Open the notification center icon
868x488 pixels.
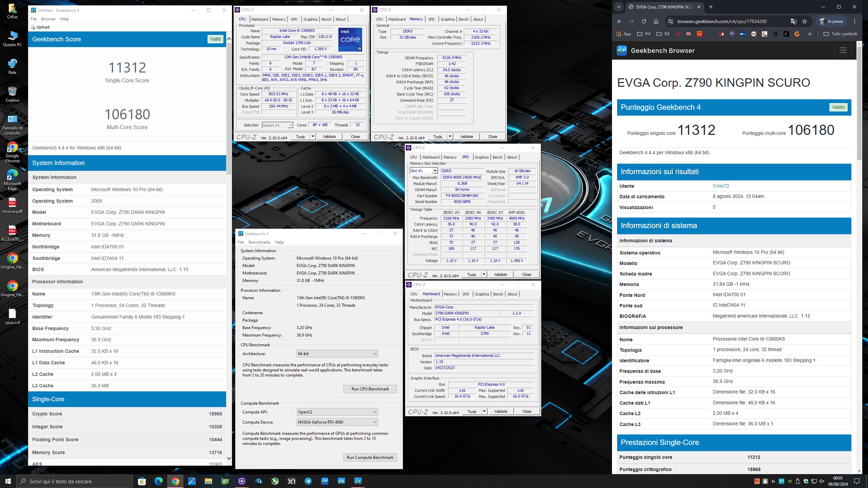[x=857, y=481]
